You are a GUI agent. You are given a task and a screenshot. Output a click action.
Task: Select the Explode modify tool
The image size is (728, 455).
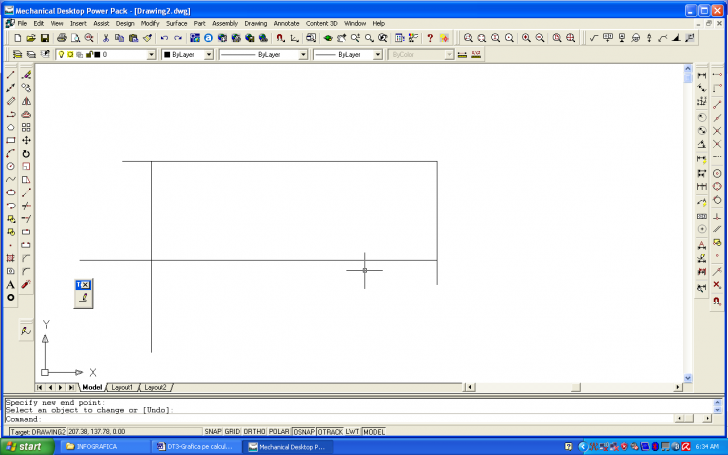[x=26, y=285]
